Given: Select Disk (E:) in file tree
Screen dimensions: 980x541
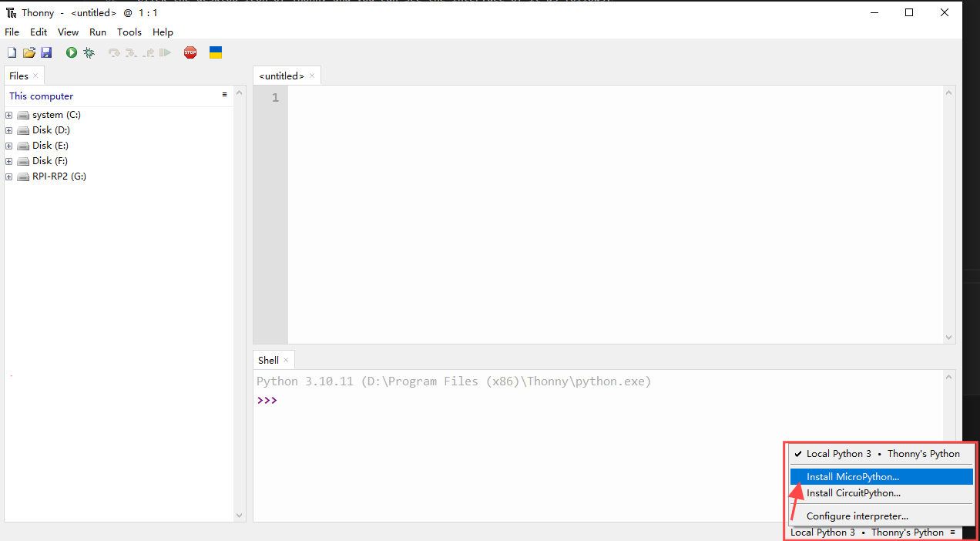Looking at the screenshot, I should click(51, 146).
